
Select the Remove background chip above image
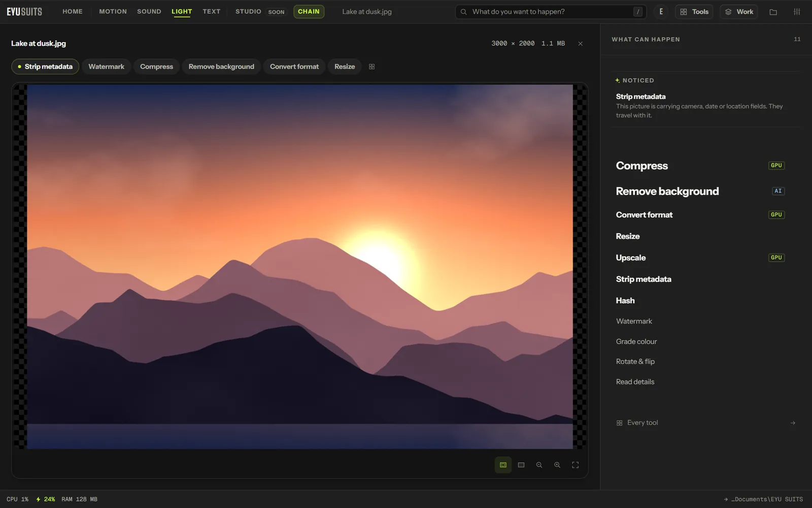(x=221, y=67)
